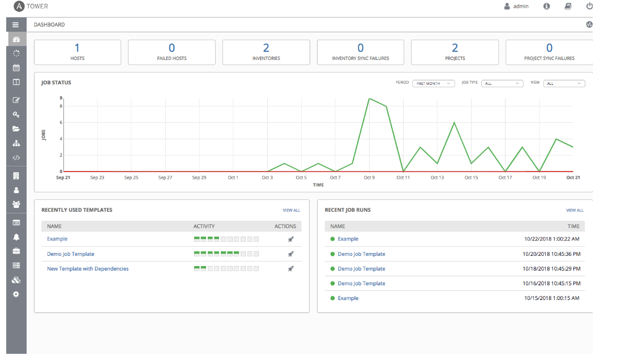Click the Name header in templates table
The width and height of the screenshot is (621, 364).
pyautogui.click(x=54, y=226)
